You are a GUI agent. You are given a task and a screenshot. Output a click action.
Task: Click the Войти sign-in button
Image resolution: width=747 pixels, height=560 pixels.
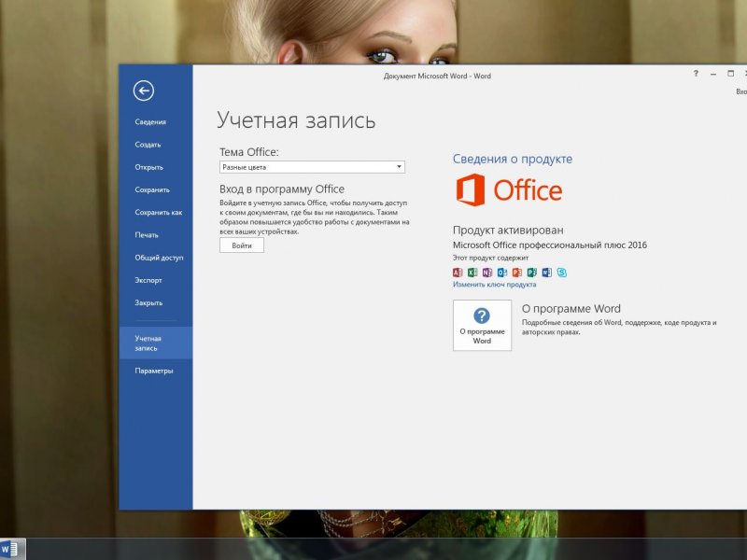pyautogui.click(x=242, y=245)
